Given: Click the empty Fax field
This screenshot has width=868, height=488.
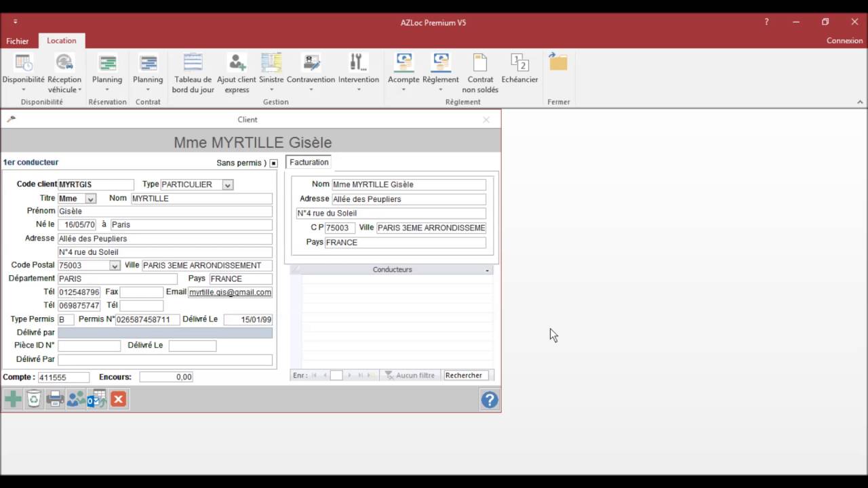Looking at the screenshot, I should pos(142,292).
